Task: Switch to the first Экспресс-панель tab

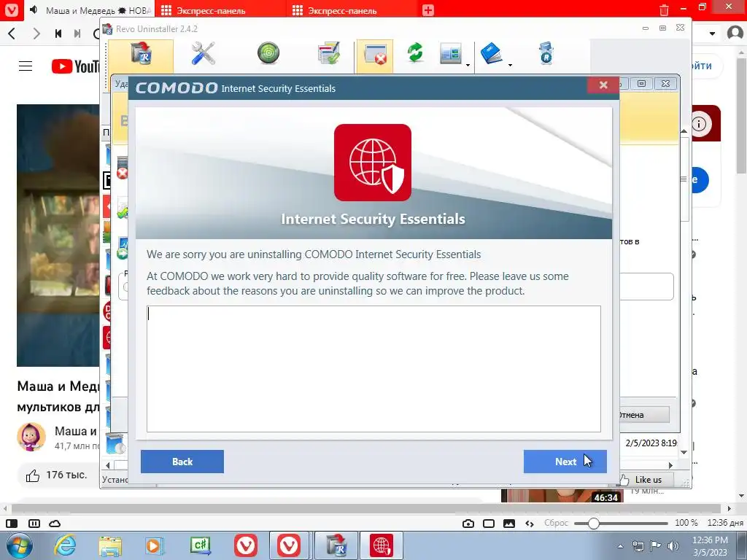Action: click(x=211, y=10)
